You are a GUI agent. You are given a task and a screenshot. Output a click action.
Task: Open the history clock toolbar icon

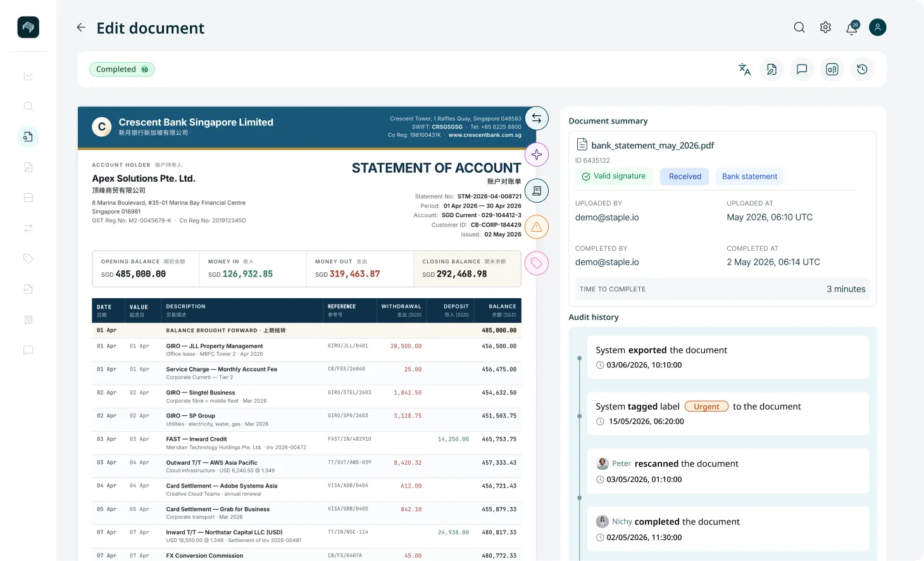click(862, 69)
